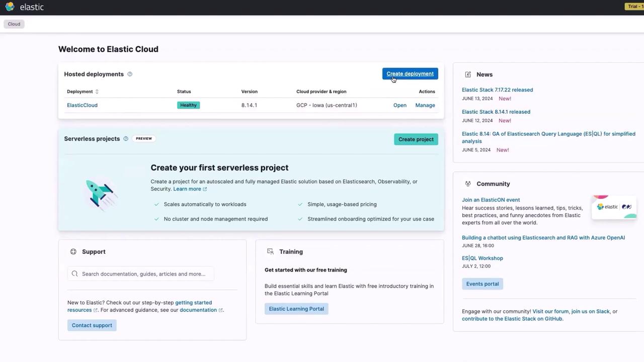Open the ElasticCloud deployment link
Image resolution: width=644 pixels, height=362 pixels.
(82, 105)
